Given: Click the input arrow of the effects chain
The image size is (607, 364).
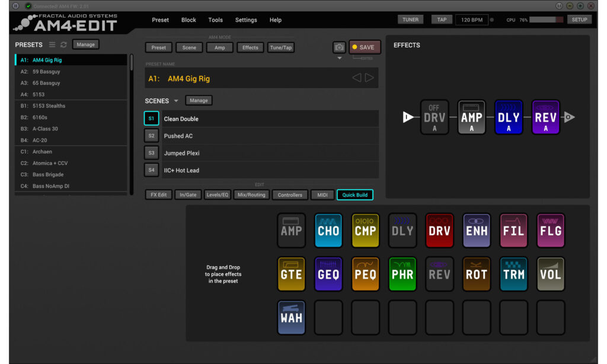Looking at the screenshot, I should pos(408,117).
